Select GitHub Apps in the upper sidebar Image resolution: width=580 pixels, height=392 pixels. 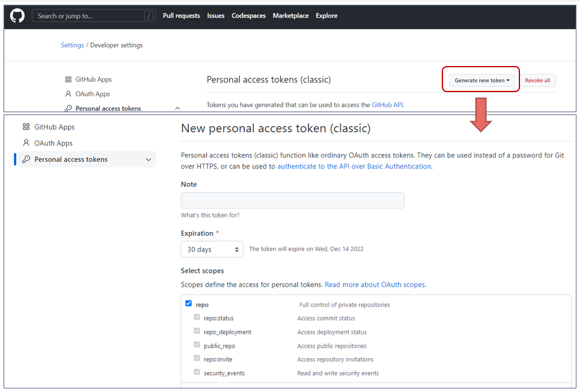tap(93, 79)
